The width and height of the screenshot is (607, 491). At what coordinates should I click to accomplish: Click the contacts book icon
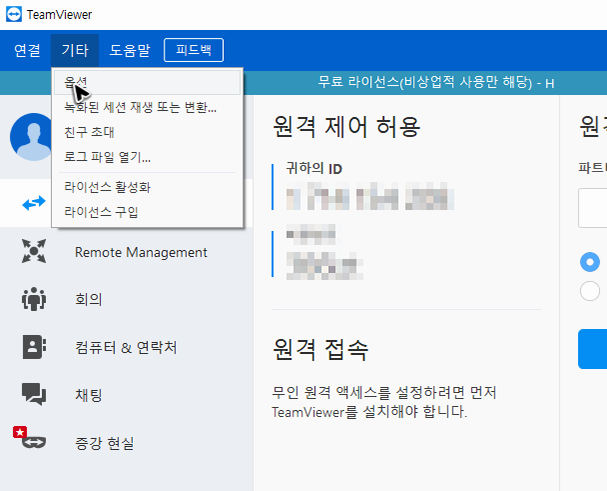pyautogui.click(x=34, y=347)
